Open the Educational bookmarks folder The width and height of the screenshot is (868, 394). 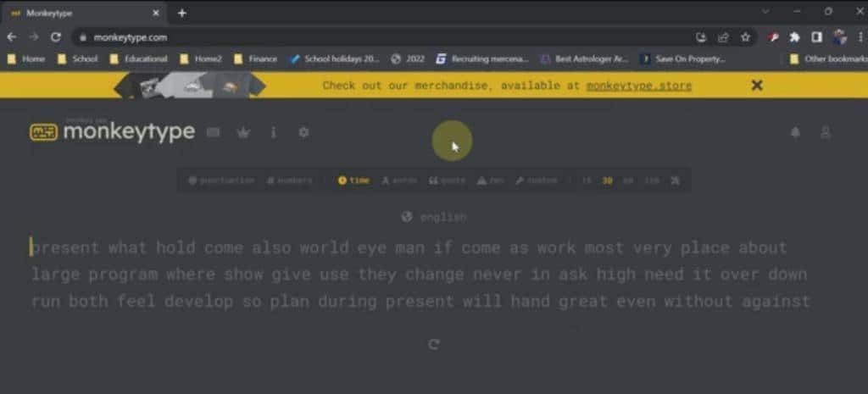coord(138,58)
